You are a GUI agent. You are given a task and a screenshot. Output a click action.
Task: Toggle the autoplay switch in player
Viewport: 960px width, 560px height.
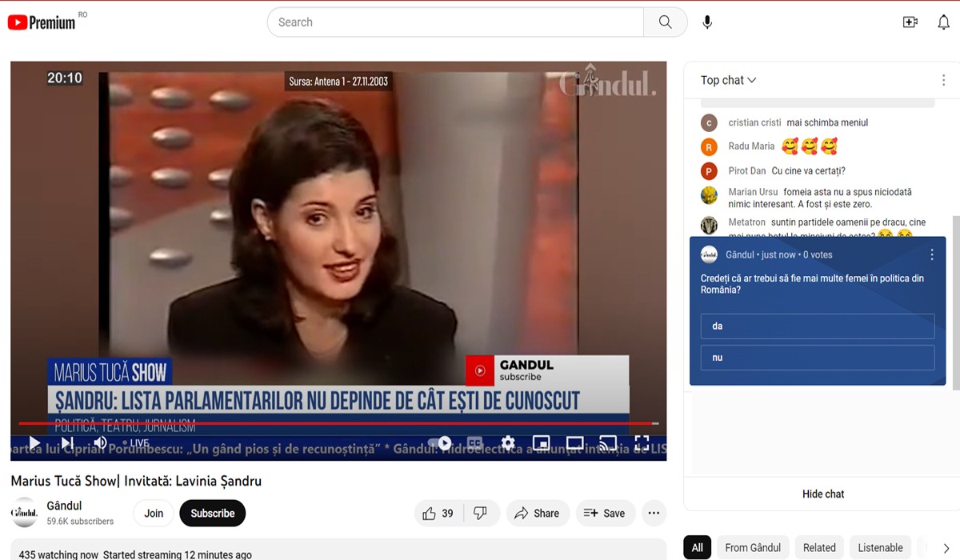coord(441,443)
